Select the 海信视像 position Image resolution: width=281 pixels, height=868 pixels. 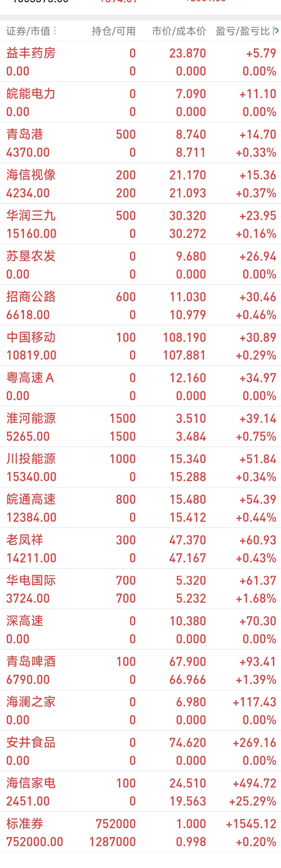pyautogui.click(x=140, y=183)
